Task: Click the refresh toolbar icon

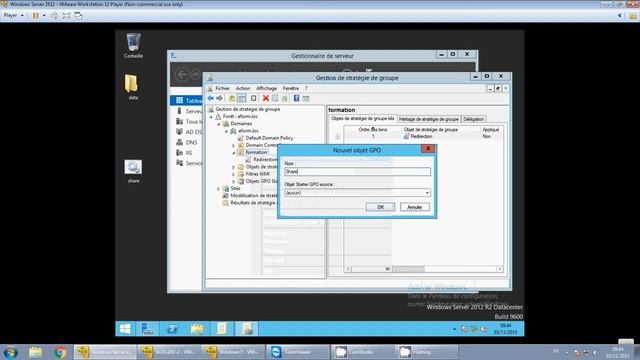Action: coord(285,98)
